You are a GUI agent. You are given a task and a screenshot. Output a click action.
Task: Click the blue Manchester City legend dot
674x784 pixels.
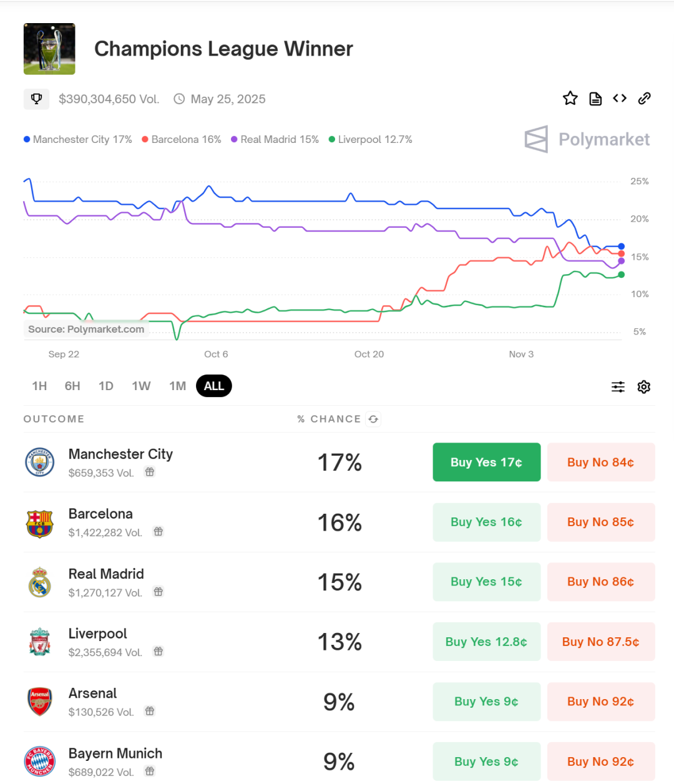point(27,140)
